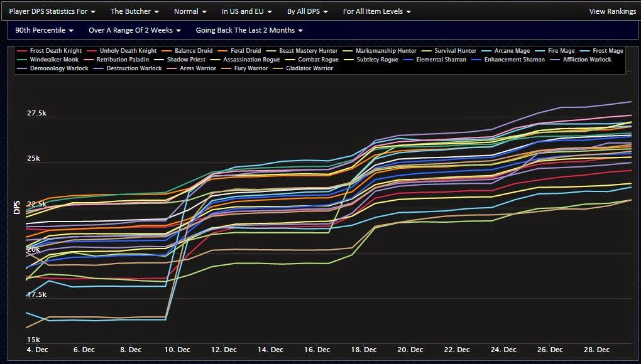Image resolution: width=641 pixels, height=364 pixels.
Task: Toggle Demonology Warlock legend entry
Action: tap(53, 68)
